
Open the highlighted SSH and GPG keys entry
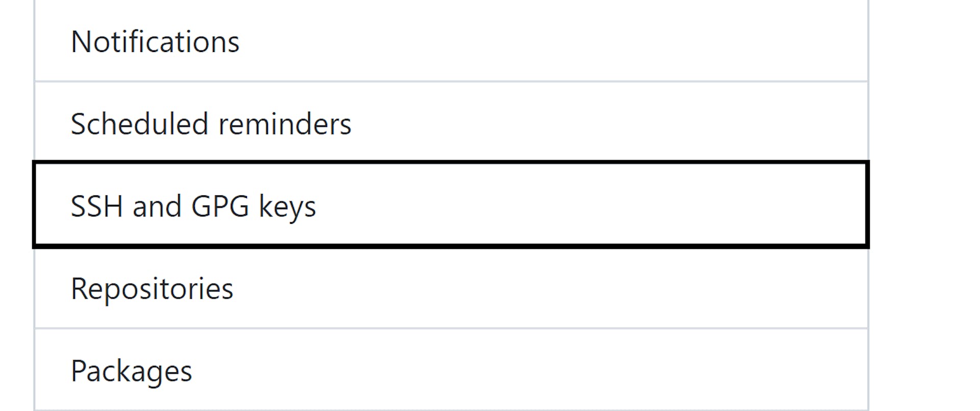click(x=193, y=206)
